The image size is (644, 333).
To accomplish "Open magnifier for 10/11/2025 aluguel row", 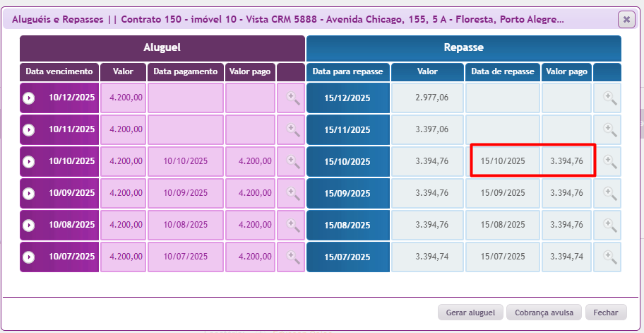I will coord(291,129).
